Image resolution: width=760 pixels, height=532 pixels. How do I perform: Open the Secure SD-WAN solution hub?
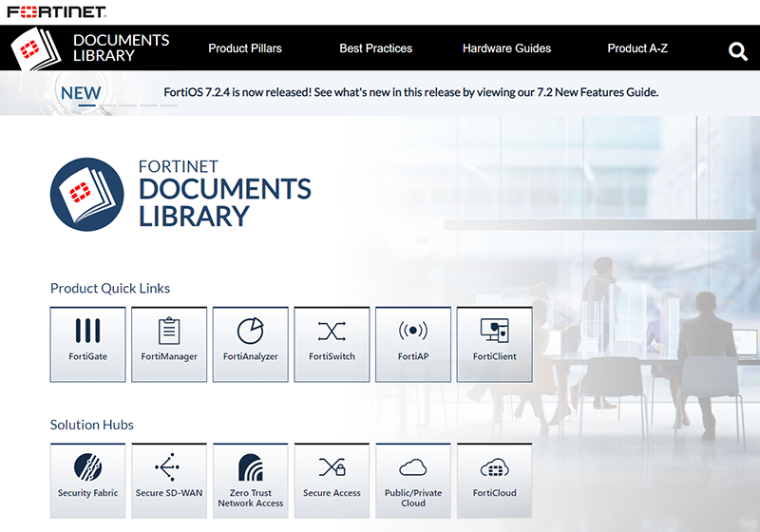coord(169,481)
